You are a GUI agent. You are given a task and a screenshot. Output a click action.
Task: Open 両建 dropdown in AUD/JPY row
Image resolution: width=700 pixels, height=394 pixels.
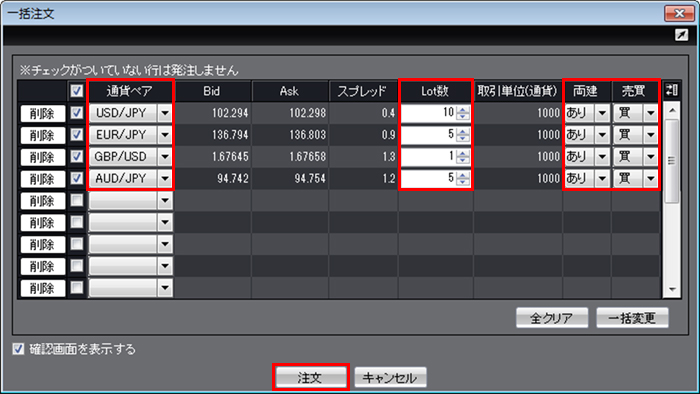(602, 179)
